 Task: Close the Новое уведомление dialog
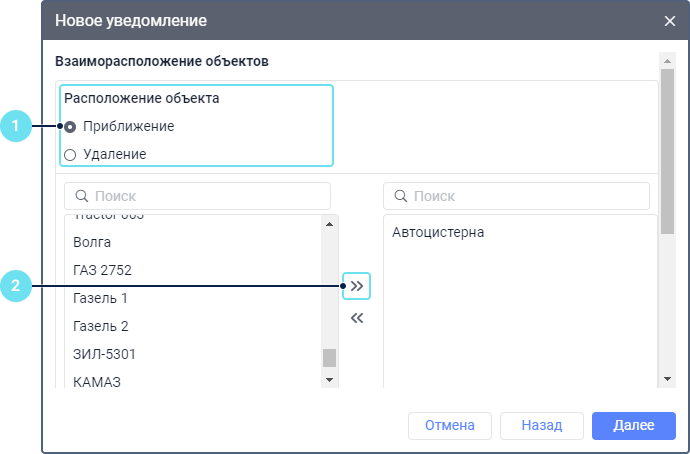(x=670, y=20)
